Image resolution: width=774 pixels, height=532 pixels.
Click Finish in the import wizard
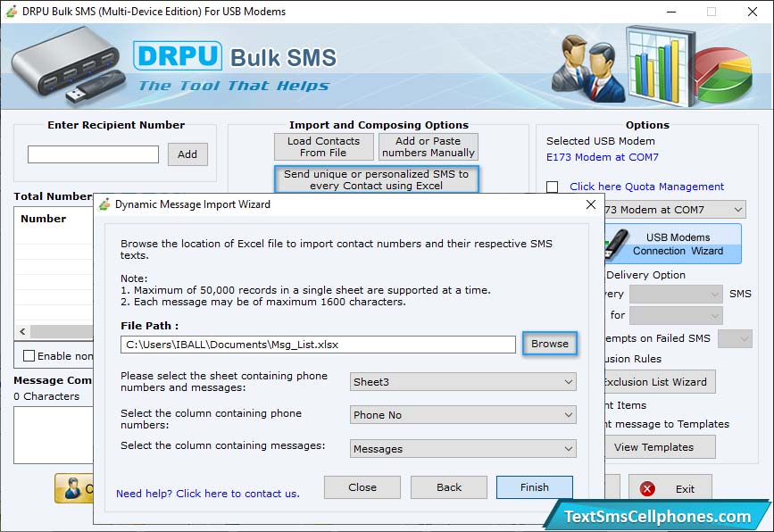pos(535,487)
